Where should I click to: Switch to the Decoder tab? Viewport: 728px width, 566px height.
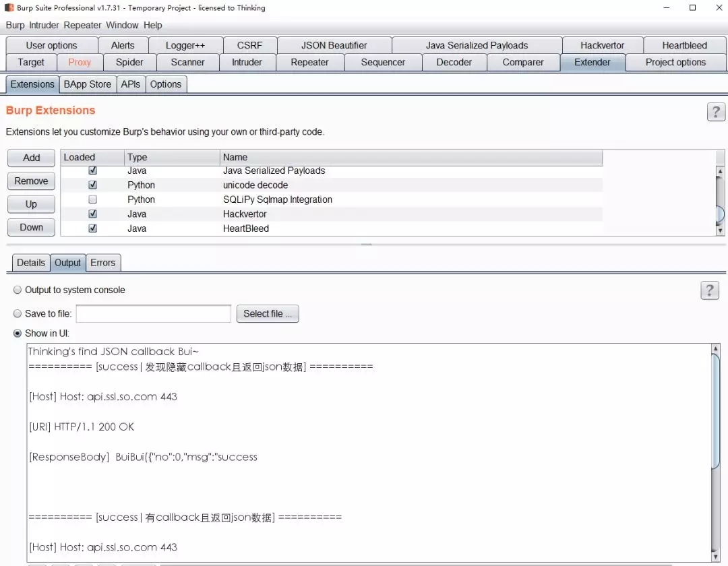(454, 62)
